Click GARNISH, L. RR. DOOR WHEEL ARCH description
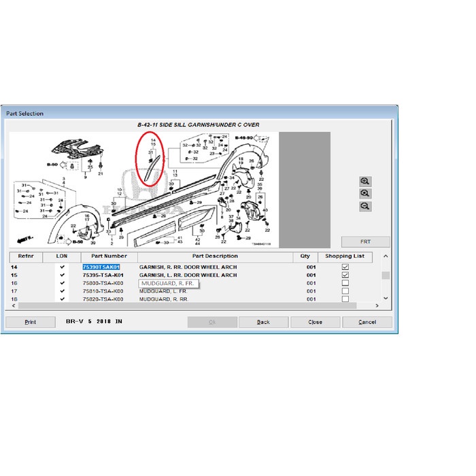 (x=188, y=275)
